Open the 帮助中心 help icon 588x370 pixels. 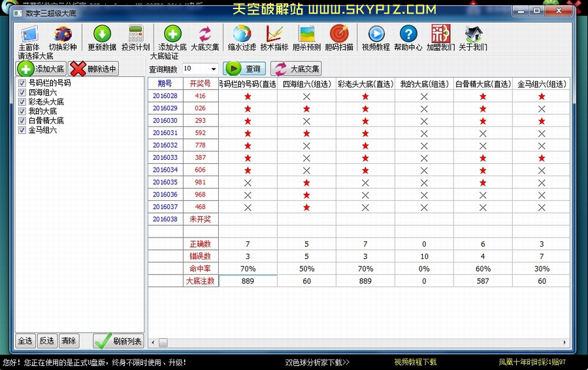coord(408,35)
